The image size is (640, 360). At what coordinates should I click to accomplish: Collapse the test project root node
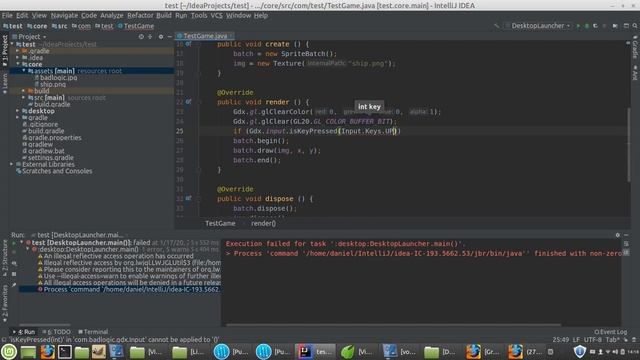point(12,44)
